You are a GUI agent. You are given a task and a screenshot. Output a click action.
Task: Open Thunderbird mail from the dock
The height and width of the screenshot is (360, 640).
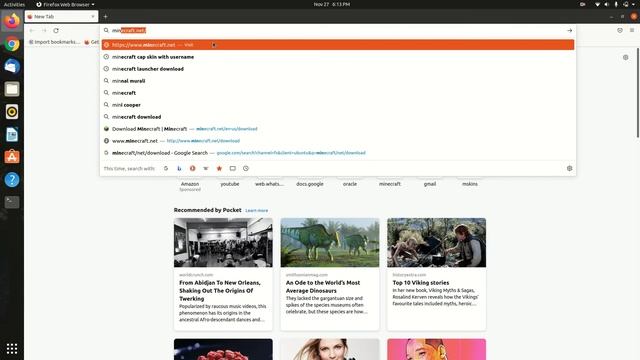tap(12, 66)
